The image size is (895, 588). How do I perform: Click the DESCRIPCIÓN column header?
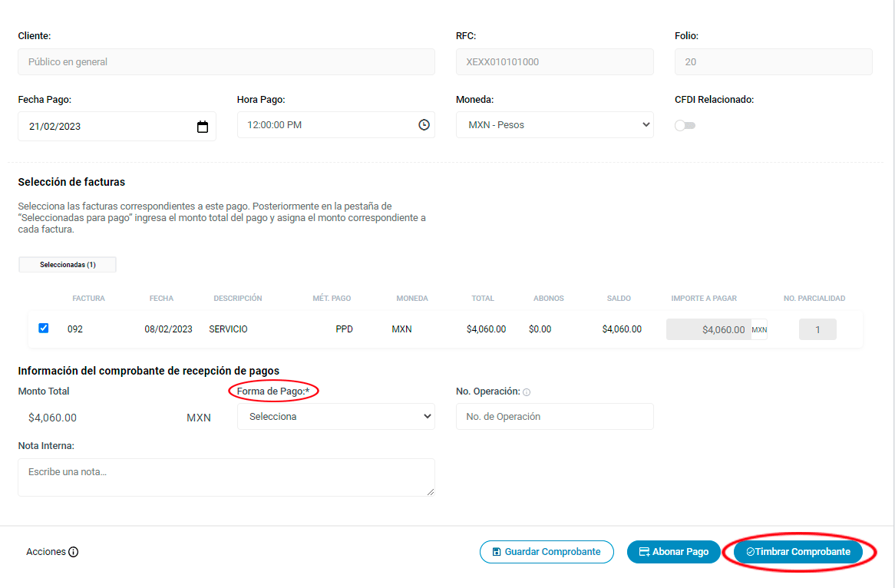(238, 299)
